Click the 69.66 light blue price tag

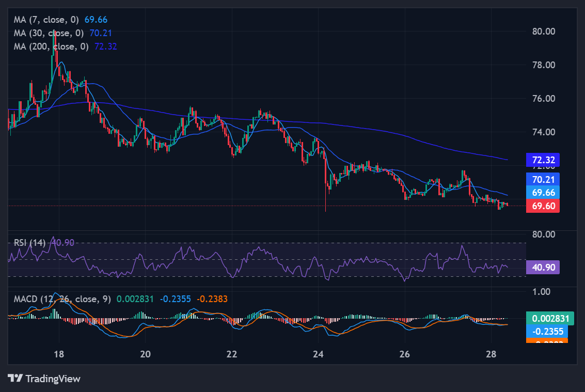click(543, 192)
